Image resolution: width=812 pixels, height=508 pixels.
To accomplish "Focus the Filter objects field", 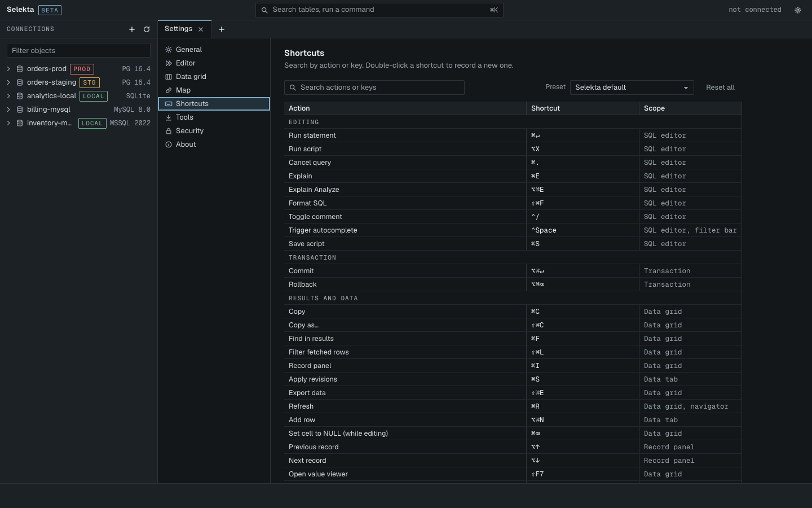I will pyautogui.click(x=78, y=51).
